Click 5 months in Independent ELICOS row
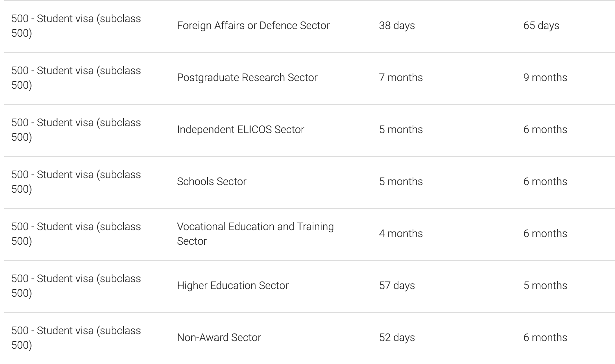 [401, 130]
